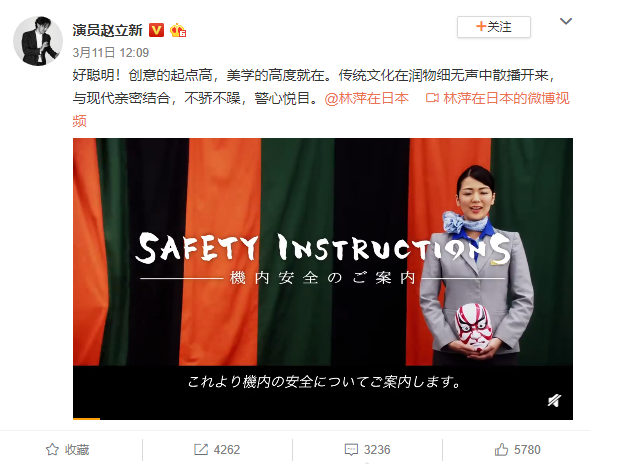Click the star favorite icon
Image resolution: width=620 pixels, height=464 pixels.
52,449
